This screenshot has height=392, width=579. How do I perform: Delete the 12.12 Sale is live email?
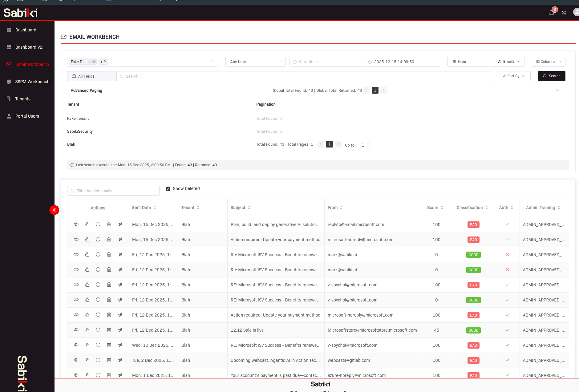pos(109,330)
